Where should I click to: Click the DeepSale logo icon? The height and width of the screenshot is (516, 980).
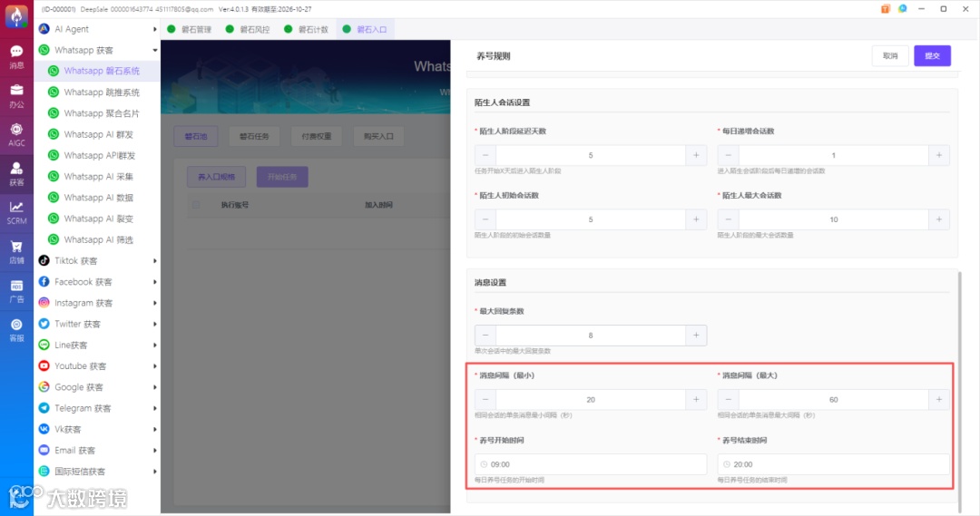(x=16, y=16)
